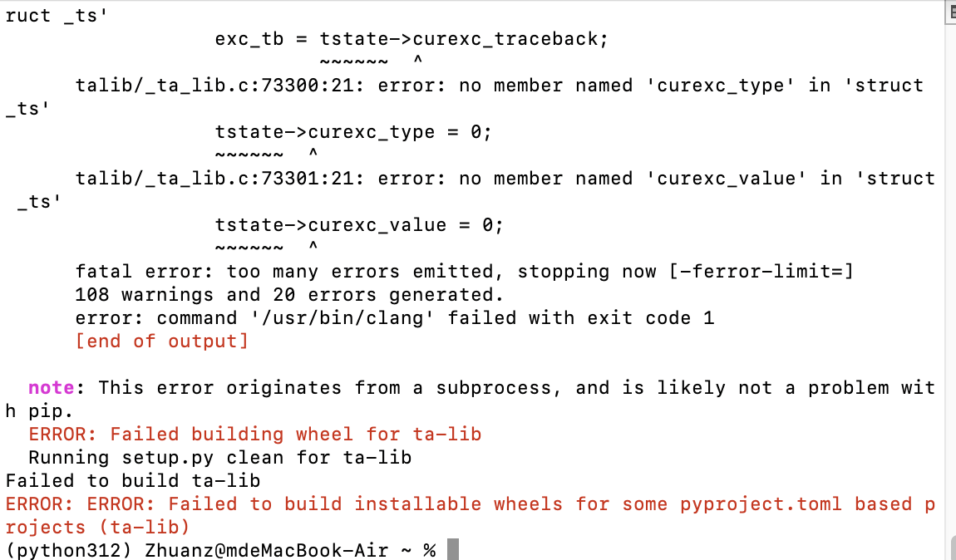Click the cursor block after the prompt
The width and height of the screenshot is (956, 560).
[452, 549]
